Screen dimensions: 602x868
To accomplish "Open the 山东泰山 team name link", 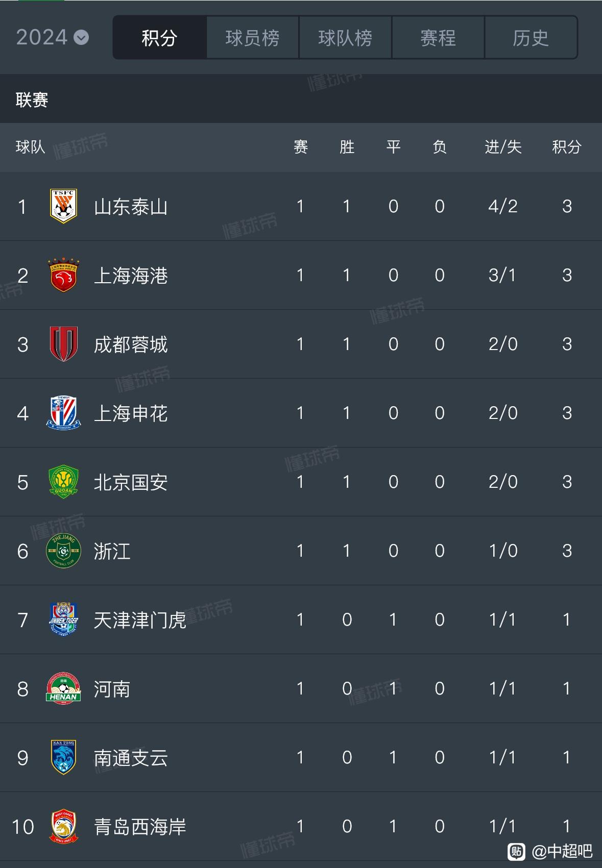I will [x=131, y=207].
